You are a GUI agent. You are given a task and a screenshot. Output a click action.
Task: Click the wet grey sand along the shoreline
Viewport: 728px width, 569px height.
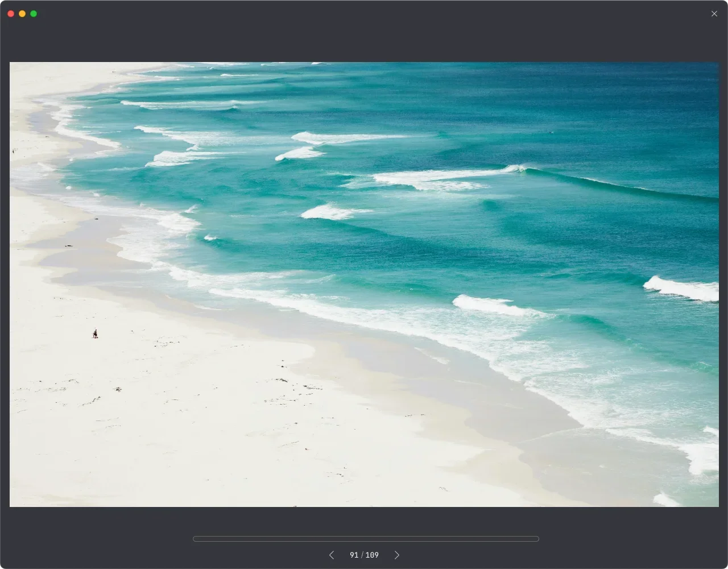pos(398,364)
